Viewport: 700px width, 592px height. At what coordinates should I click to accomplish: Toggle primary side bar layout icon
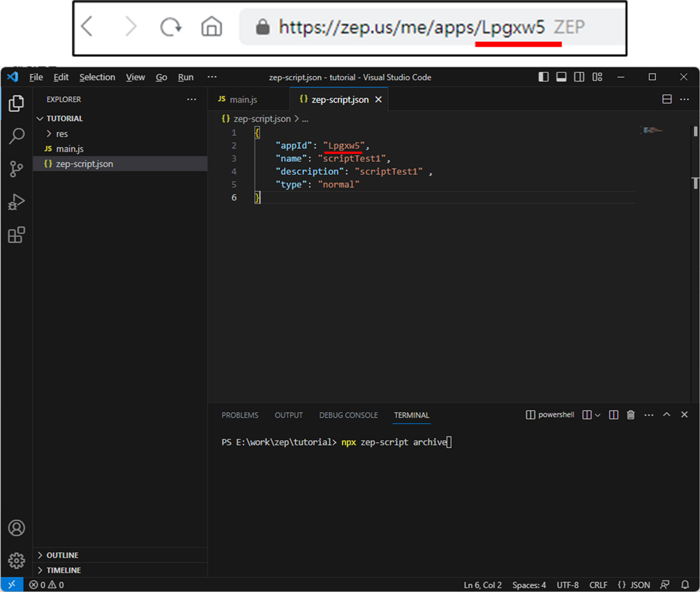[x=543, y=77]
